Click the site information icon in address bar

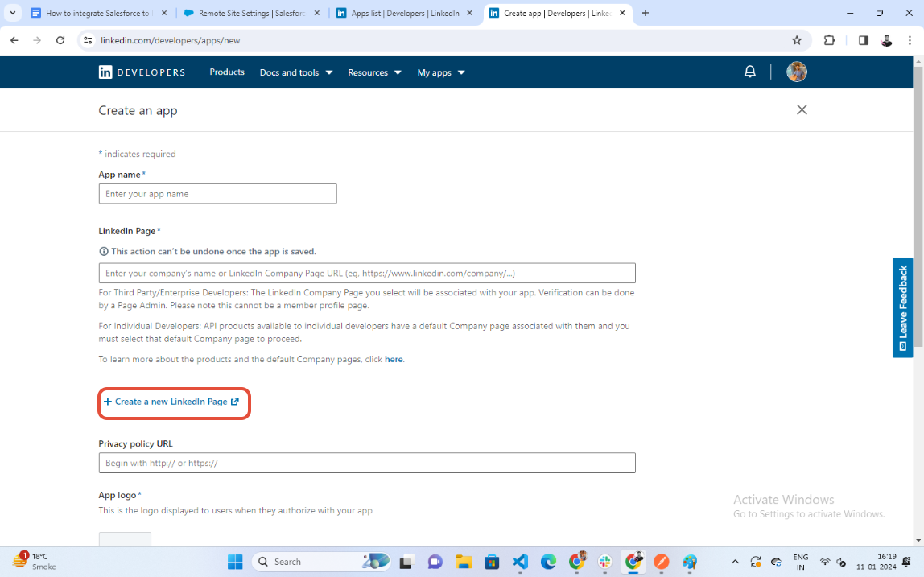click(x=88, y=40)
